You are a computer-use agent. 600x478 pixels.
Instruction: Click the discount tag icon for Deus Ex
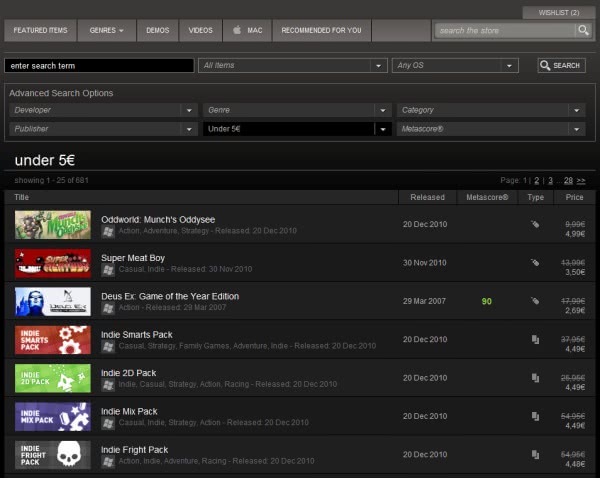(535, 301)
